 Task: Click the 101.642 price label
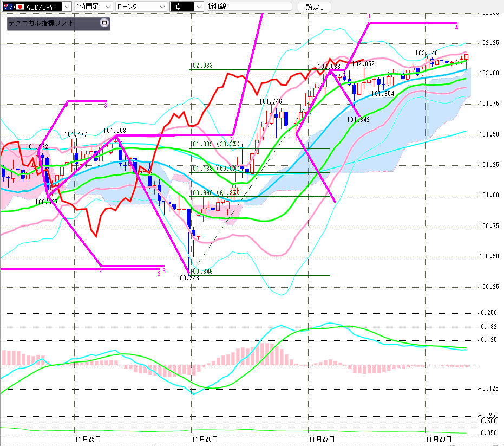coord(358,120)
